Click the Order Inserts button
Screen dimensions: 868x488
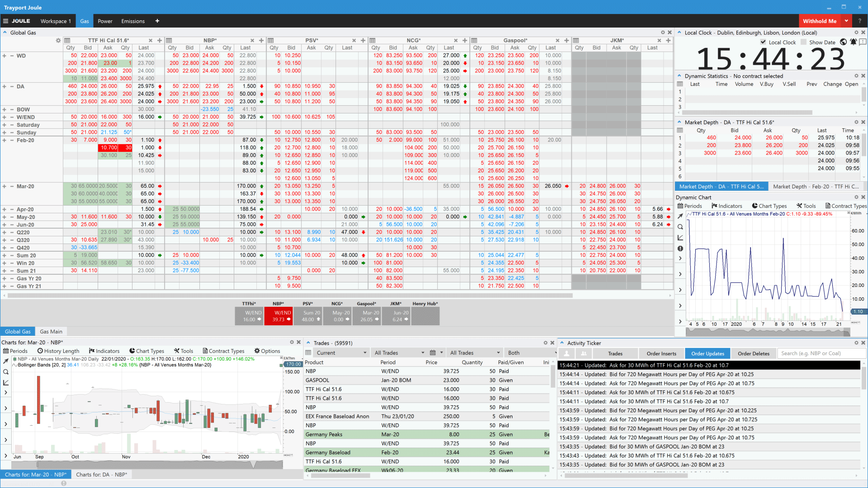point(661,354)
